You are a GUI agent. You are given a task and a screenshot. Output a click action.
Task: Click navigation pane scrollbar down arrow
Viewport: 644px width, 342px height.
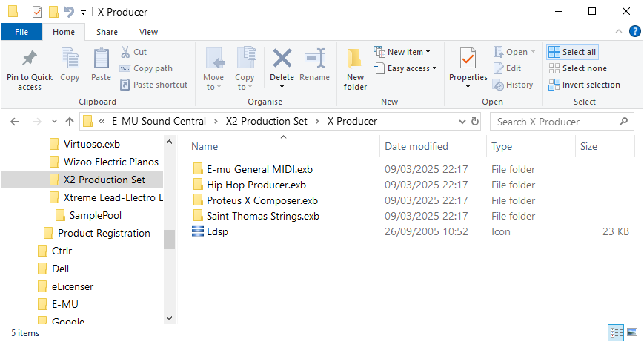click(169, 318)
